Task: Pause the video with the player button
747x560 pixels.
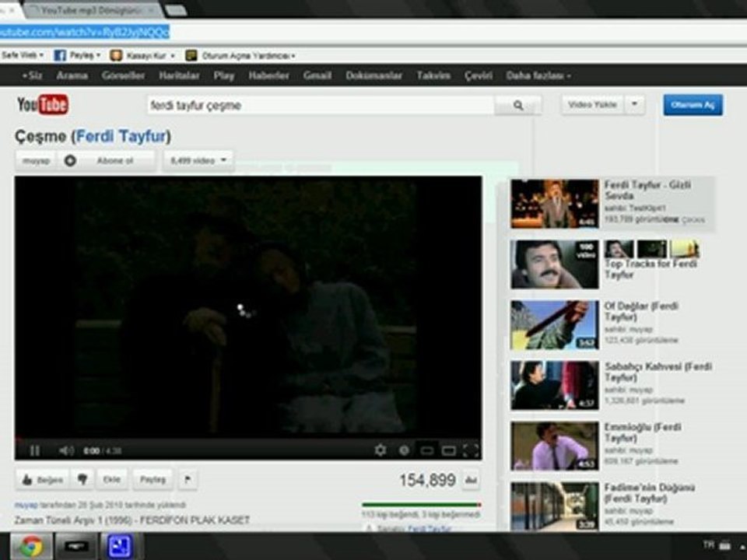Action: [34, 450]
